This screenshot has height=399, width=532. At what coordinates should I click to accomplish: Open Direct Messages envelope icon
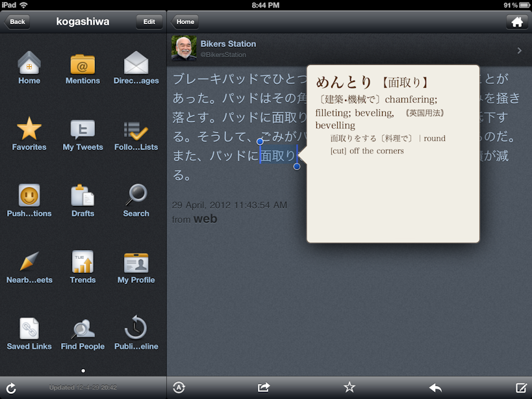pyautogui.click(x=136, y=64)
